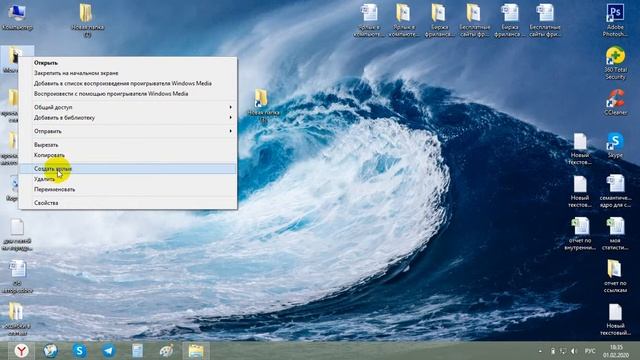Screen dimensions: 640x360
Task: Select the Skype shortcut on the desktop
Action: [615, 145]
